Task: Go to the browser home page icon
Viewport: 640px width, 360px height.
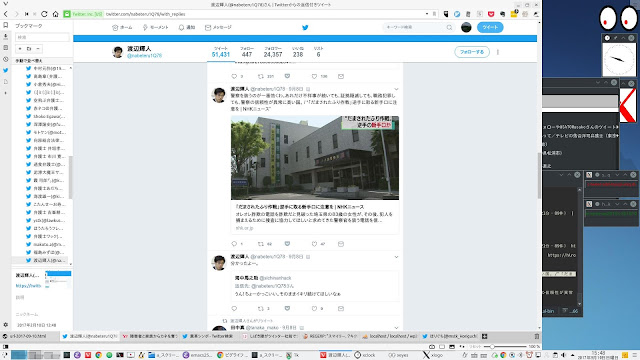Action: tap(55, 14)
